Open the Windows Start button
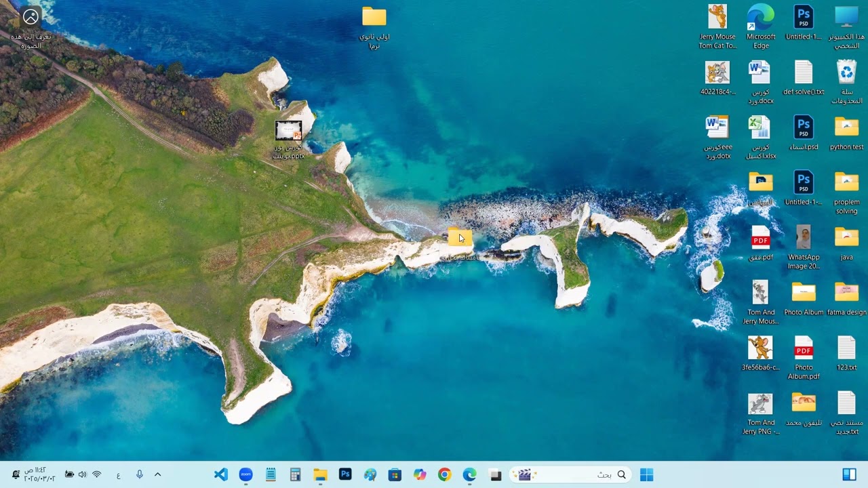The height and width of the screenshot is (488, 868). tap(646, 475)
